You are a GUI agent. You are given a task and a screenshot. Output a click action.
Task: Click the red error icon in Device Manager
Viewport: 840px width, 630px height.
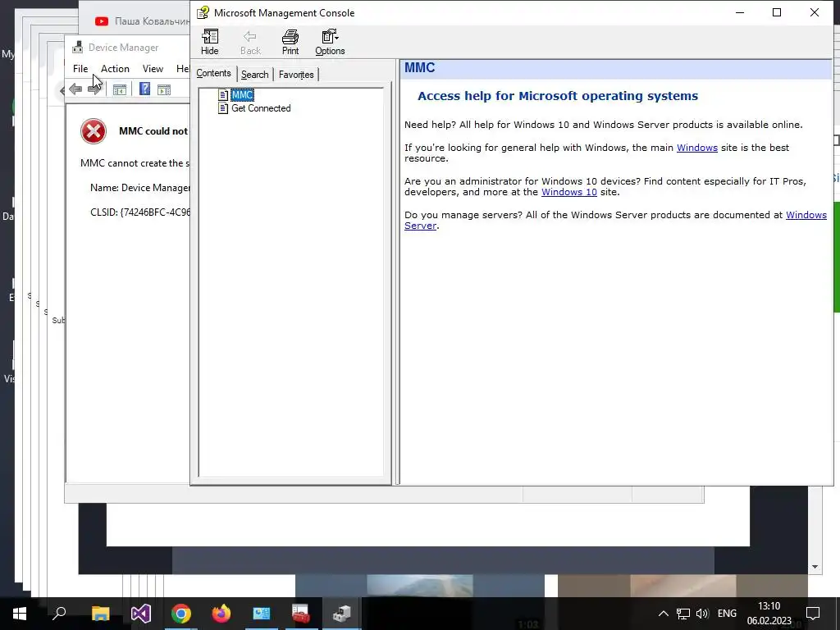(94, 131)
